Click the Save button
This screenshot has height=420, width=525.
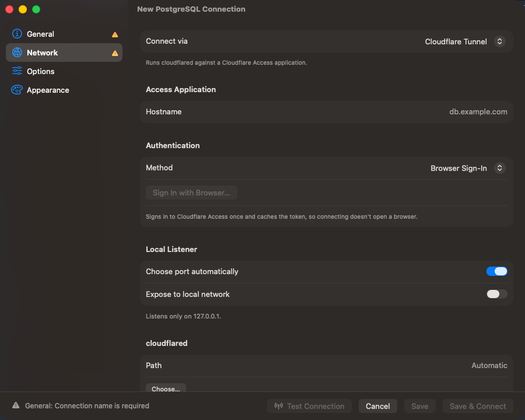[419, 406]
